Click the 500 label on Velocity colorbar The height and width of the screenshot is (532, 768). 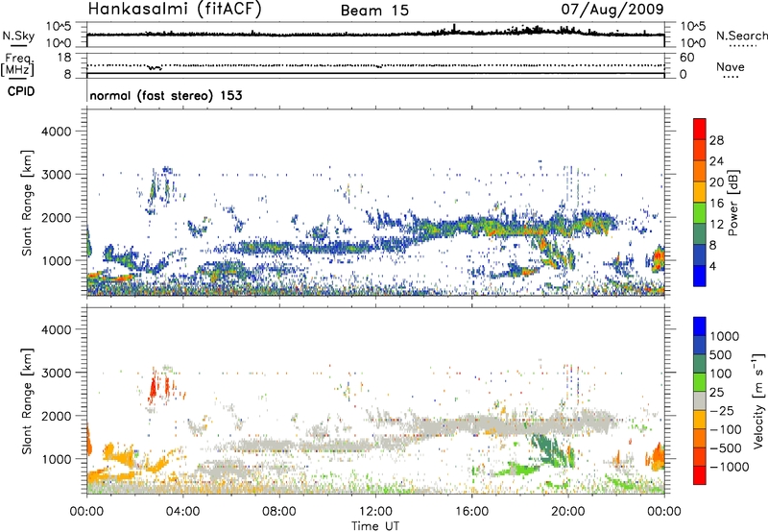(x=723, y=354)
